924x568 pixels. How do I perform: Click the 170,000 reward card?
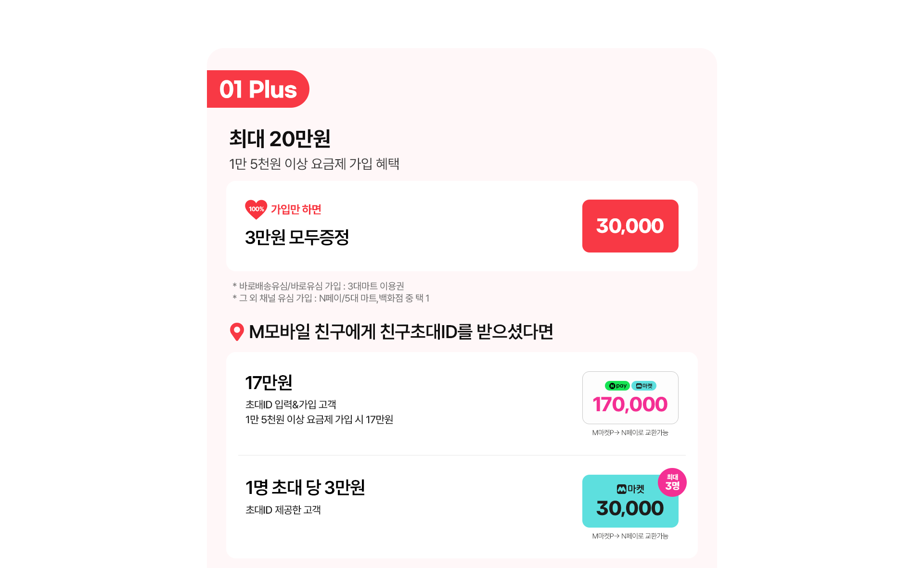click(x=630, y=398)
